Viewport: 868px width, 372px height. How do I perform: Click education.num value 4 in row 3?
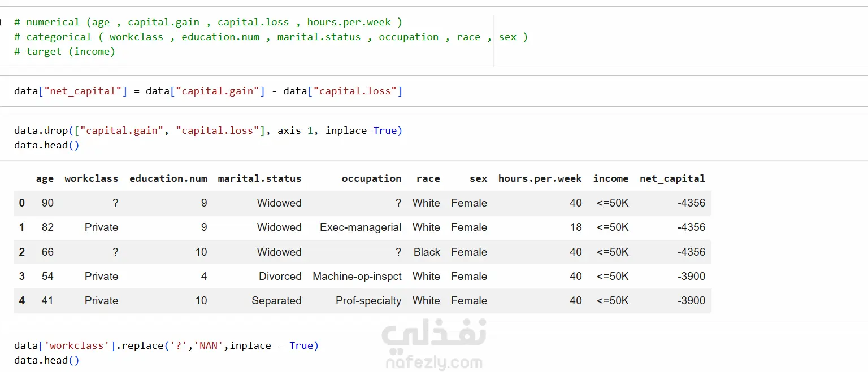pos(204,277)
